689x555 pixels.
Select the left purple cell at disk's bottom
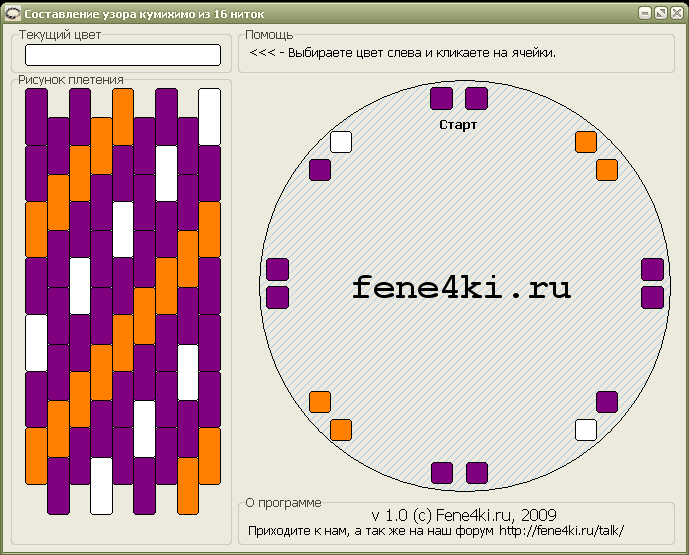[442, 473]
